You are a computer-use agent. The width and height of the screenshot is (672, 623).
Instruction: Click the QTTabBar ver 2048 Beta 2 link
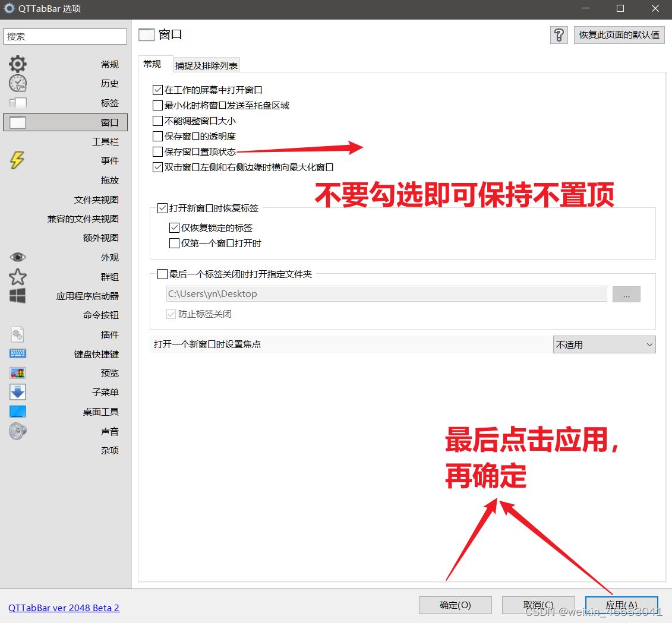pos(64,608)
